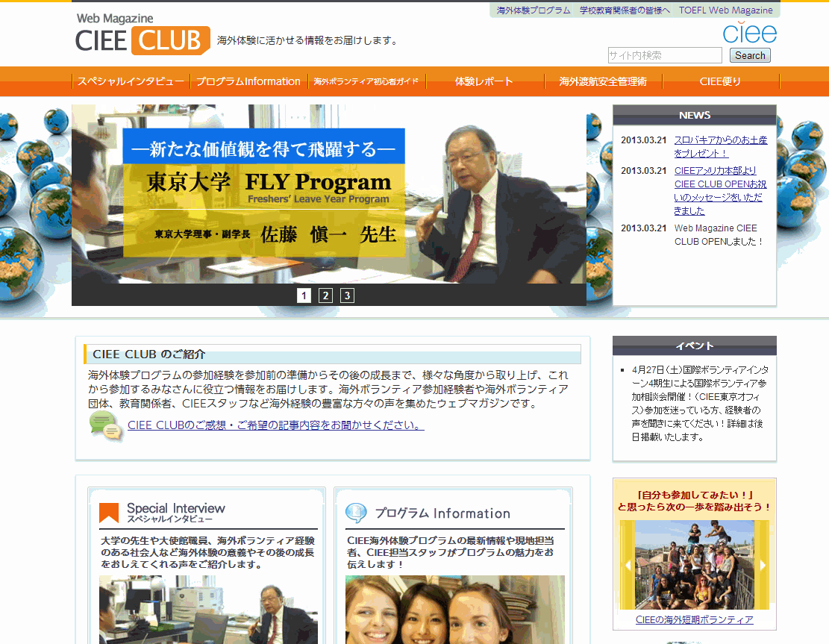Open 体験レポート menu
829x644 pixels.
pyautogui.click(x=484, y=81)
